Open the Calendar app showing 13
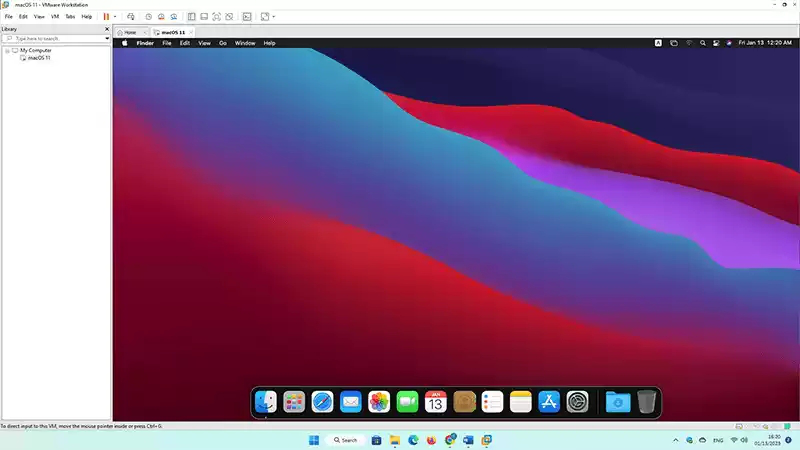Screen dimensions: 800x450 pos(436,402)
